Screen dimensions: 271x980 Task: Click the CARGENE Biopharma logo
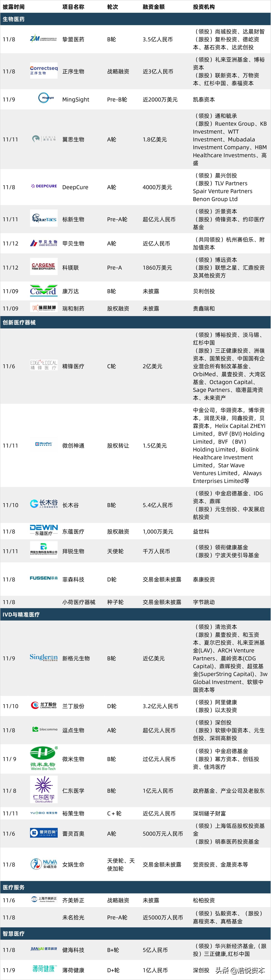pos(44,266)
